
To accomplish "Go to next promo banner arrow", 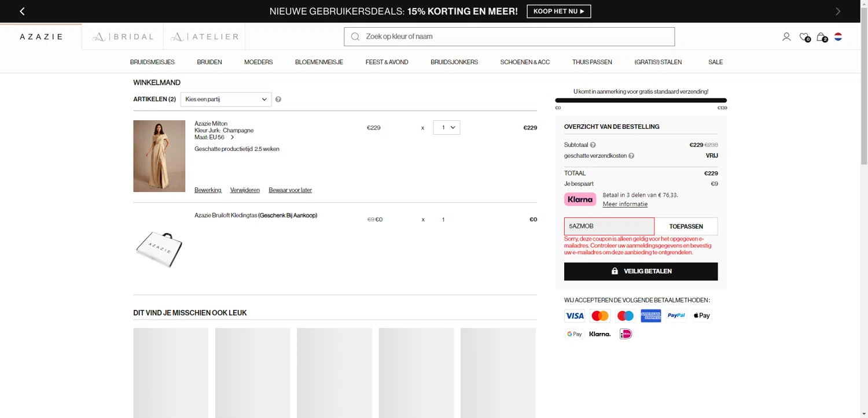I will (x=838, y=12).
